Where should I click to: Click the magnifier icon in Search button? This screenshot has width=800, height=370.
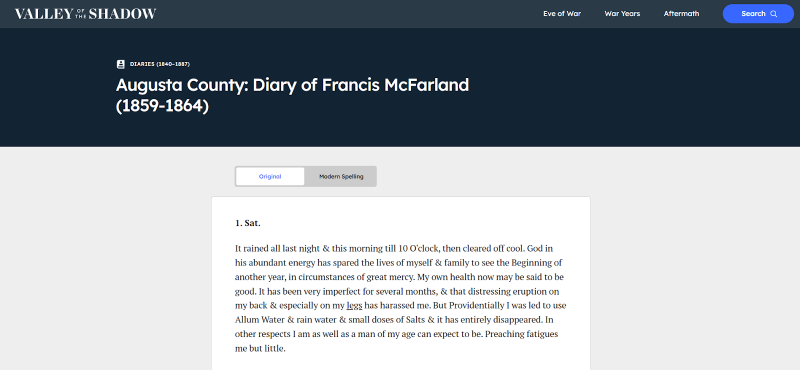[x=773, y=14]
